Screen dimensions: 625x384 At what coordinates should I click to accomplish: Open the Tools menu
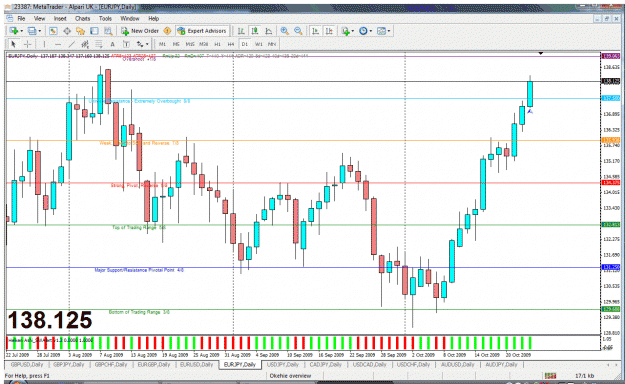105,18
